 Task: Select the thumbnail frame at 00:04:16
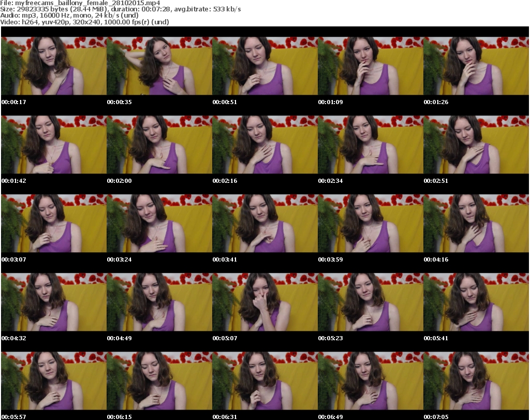[476, 224]
